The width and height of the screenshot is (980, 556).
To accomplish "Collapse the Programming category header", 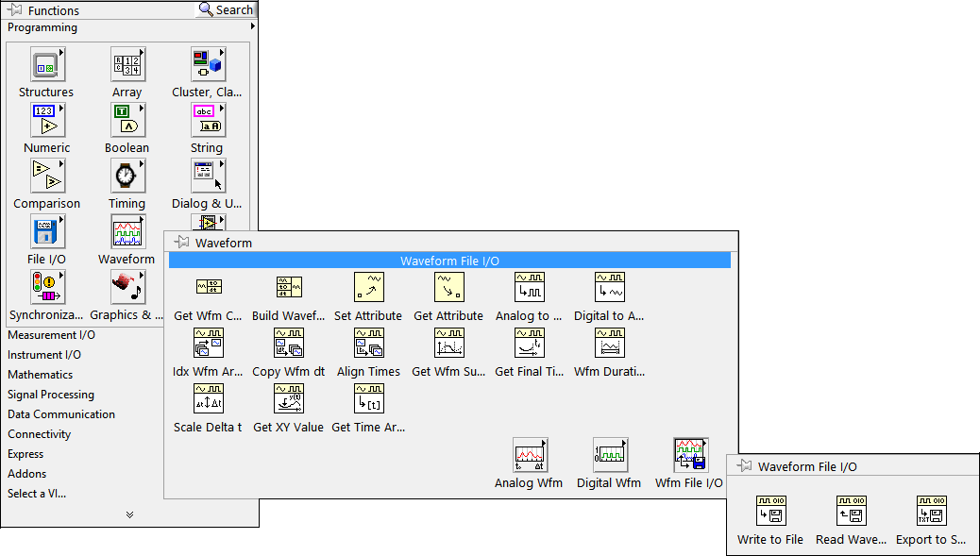I will (129, 27).
